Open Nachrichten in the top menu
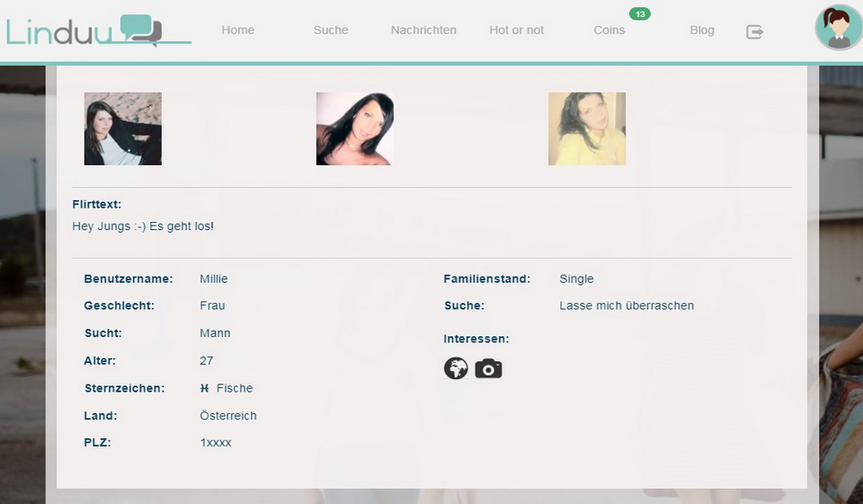863x504 pixels. click(423, 31)
